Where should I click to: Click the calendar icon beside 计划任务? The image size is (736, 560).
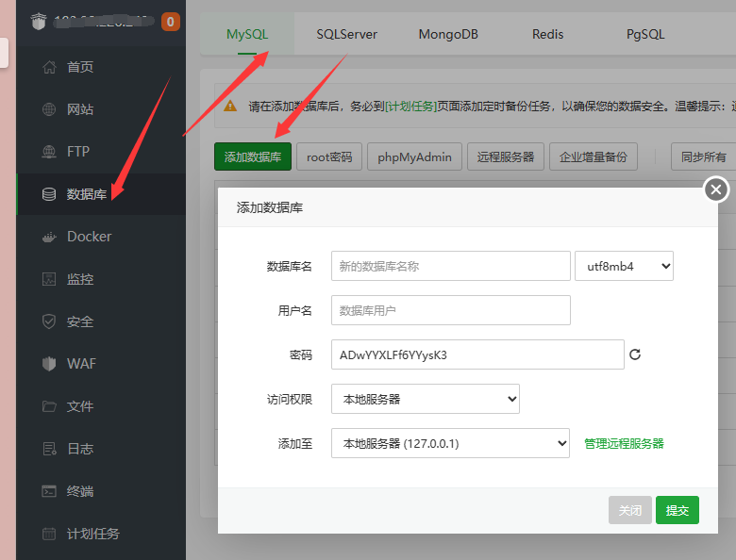coord(49,534)
